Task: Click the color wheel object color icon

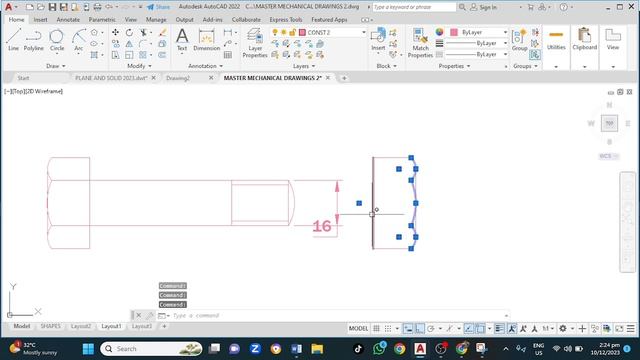Action: point(440,32)
